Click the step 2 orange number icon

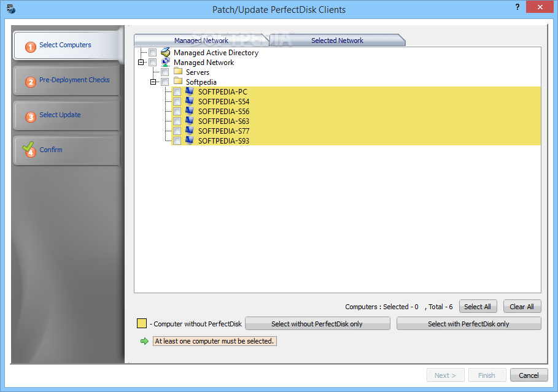(31, 82)
